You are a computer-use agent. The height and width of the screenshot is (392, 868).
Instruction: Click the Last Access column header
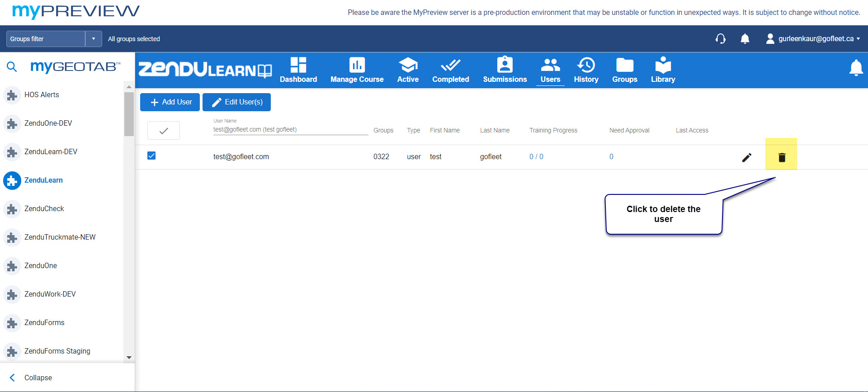coord(692,131)
